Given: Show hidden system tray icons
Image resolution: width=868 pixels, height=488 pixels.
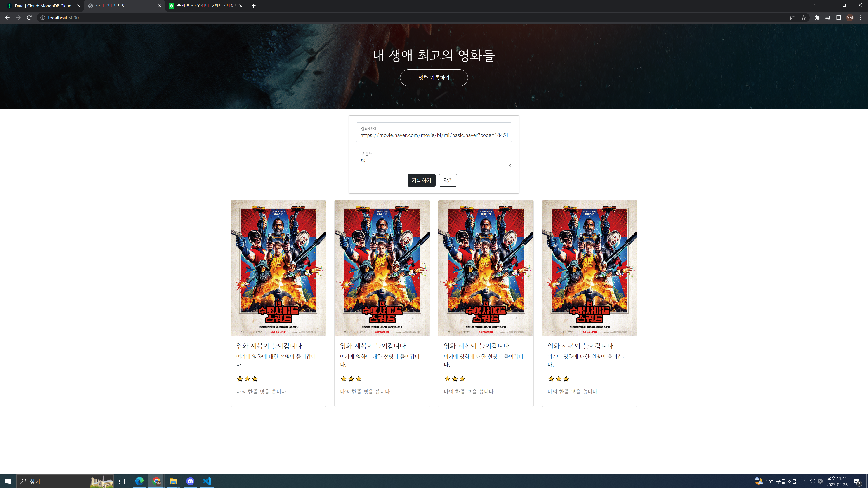Looking at the screenshot, I should pos(804,481).
